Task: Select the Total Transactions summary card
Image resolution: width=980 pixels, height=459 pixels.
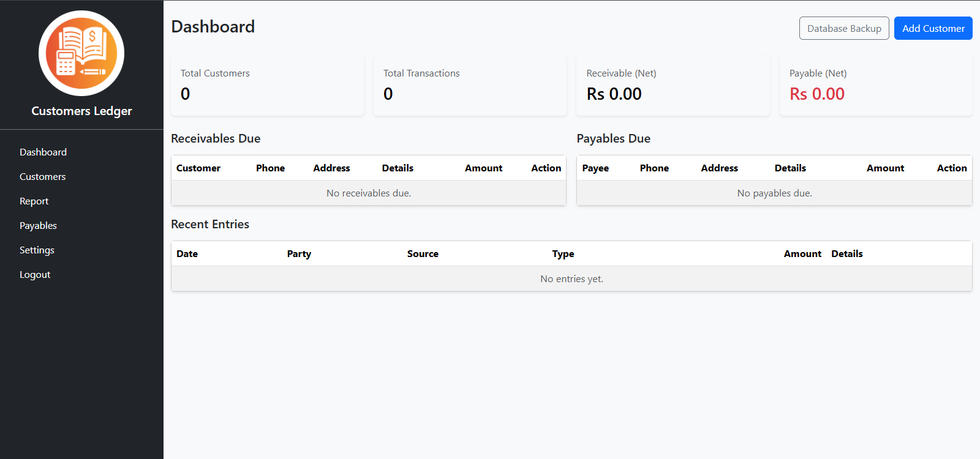Action: tap(470, 86)
